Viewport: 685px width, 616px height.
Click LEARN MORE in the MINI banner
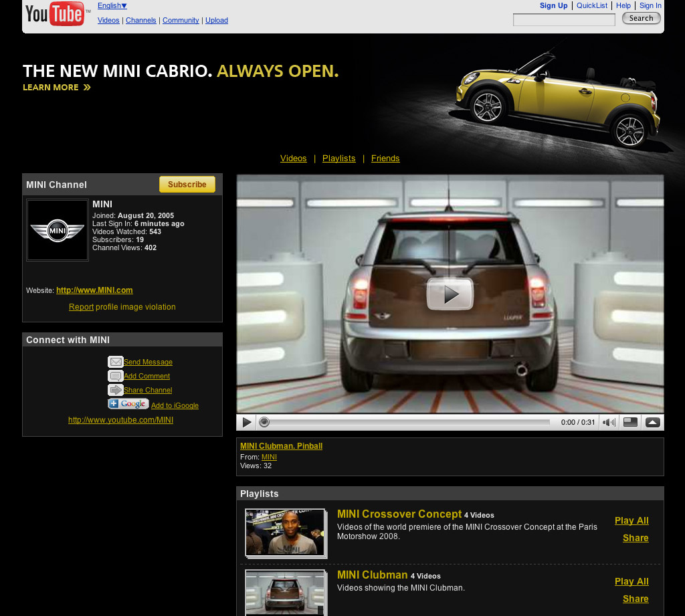56,88
